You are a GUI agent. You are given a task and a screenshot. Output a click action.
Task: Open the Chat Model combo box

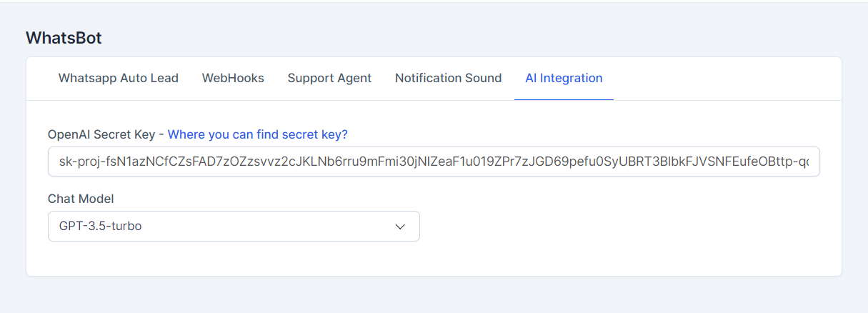tap(234, 227)
